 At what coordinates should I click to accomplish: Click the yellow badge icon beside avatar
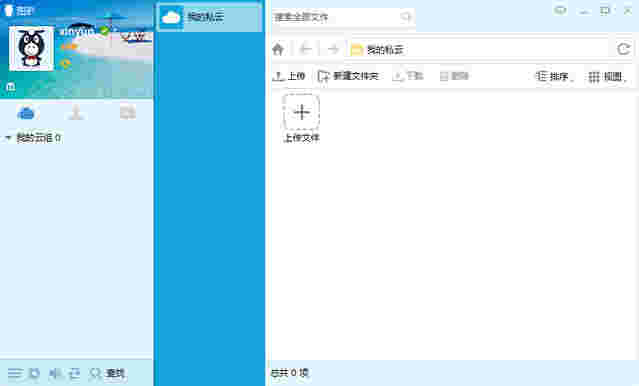(x=65, y=63)
